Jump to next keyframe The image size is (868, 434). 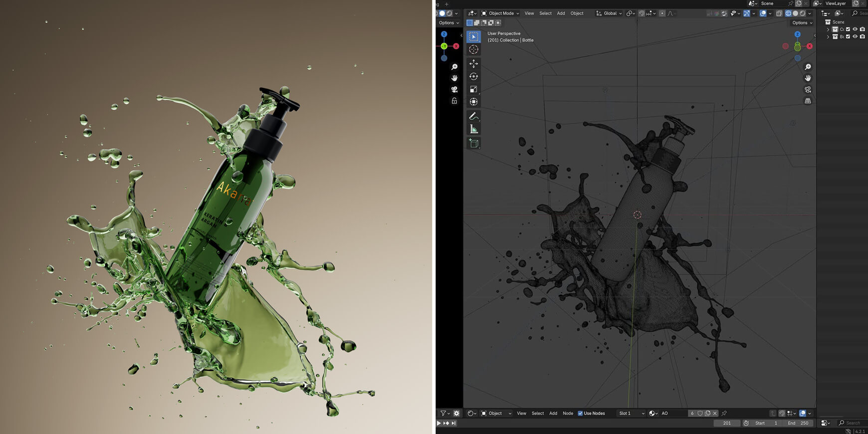point(446,423)
